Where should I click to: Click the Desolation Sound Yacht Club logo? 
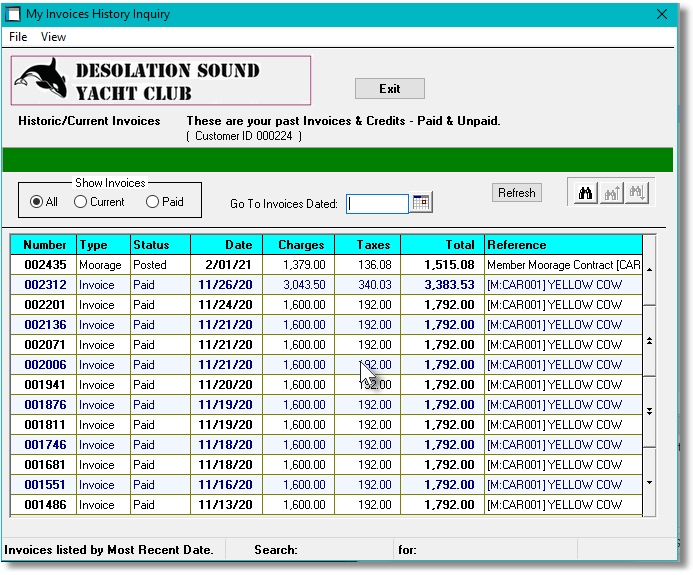coord(161,80)
